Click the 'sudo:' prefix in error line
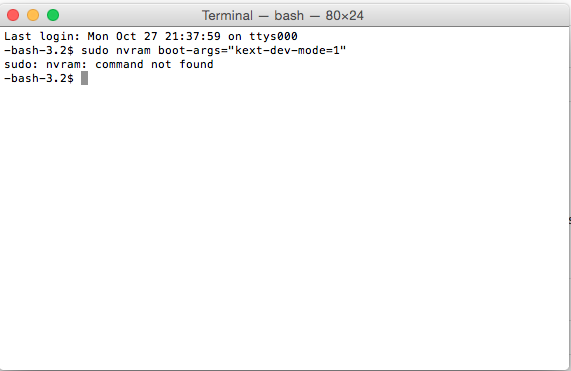 pos(21,64)
